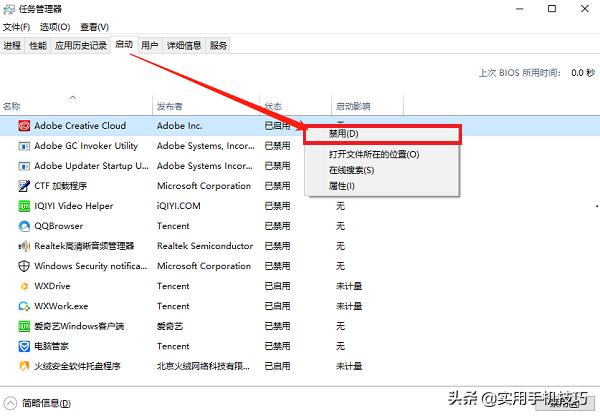
Task: Click the 已启用 status of WXDrive
Action: point(277,286)
